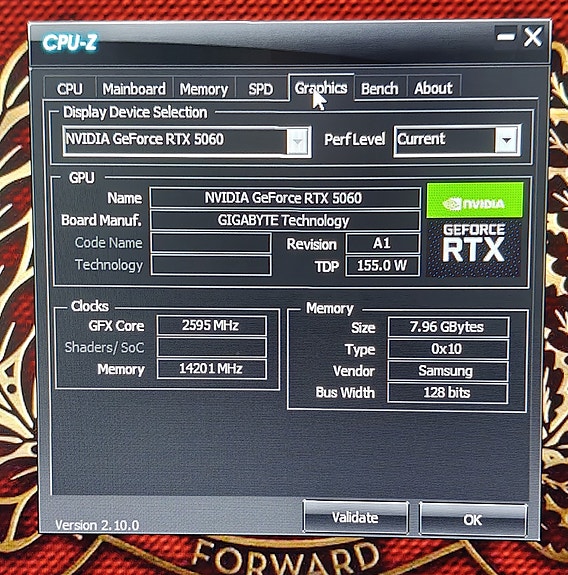The width and height of the screenshot is (568, 575).
Task: Click the memory Type 0x10 value
Action: [x=448, y=349]
